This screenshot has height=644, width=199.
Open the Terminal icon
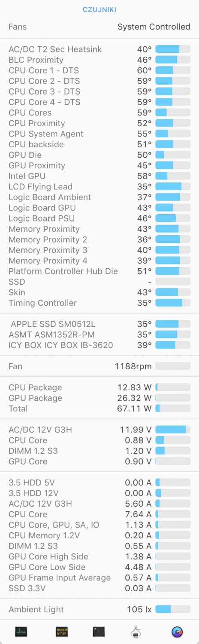click(x=99, y=632)
